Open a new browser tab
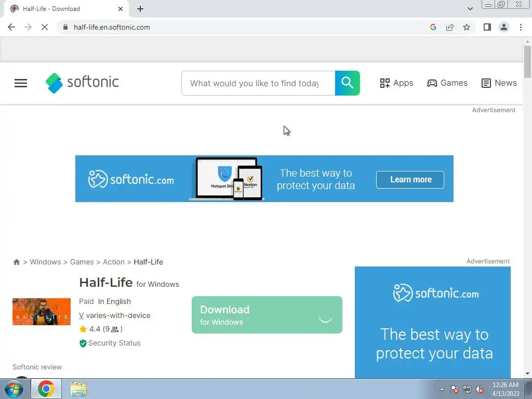The width and height of the screenshot is (532, 399). [140, 9]
